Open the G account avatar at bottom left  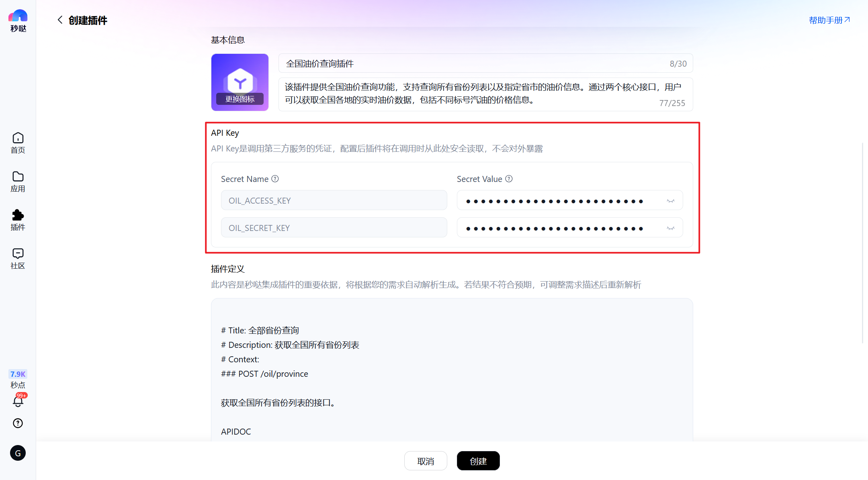(18, 453)
